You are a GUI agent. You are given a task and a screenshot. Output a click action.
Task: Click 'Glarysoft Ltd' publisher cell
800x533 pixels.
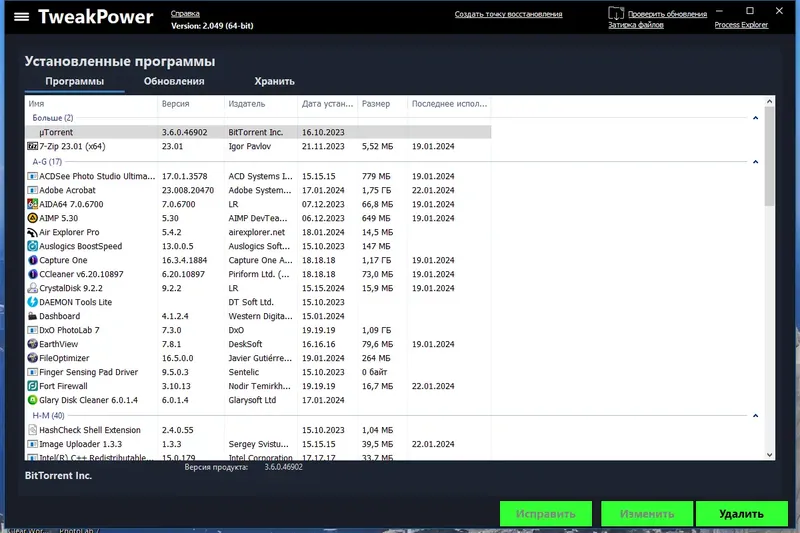(252, 400)
